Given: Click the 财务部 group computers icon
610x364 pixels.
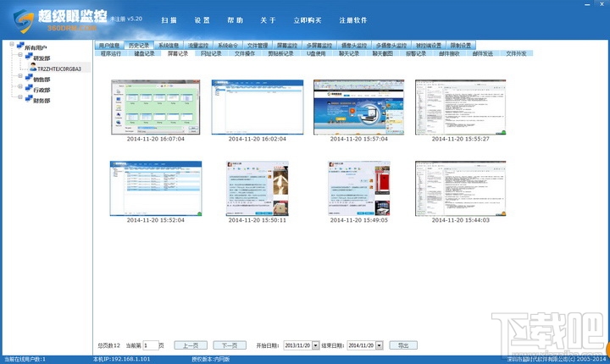Looking at the screenshot, I should [29, 99].
